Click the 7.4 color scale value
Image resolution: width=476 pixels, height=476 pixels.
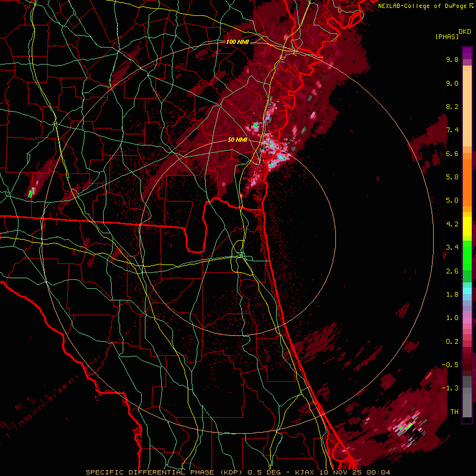[452, 130]
